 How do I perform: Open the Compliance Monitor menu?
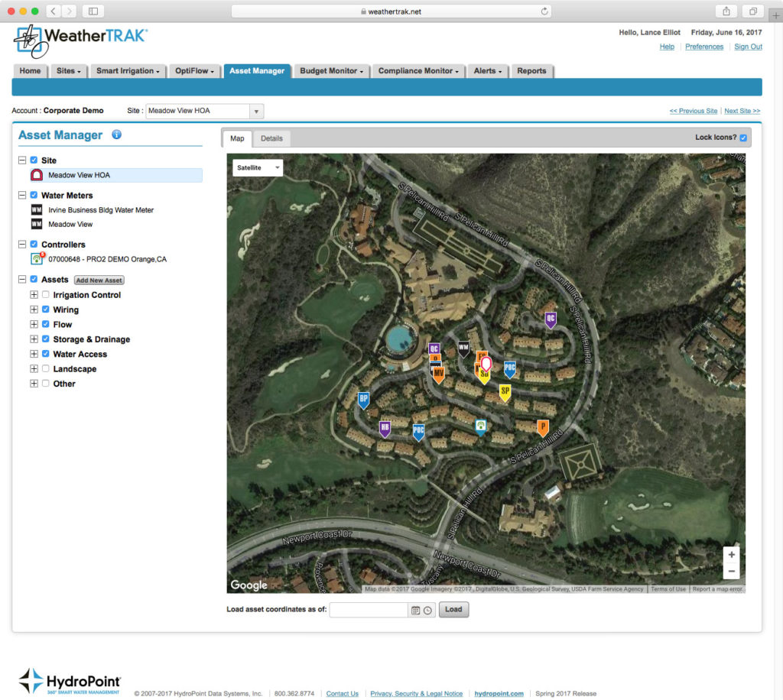click(418, 70)
